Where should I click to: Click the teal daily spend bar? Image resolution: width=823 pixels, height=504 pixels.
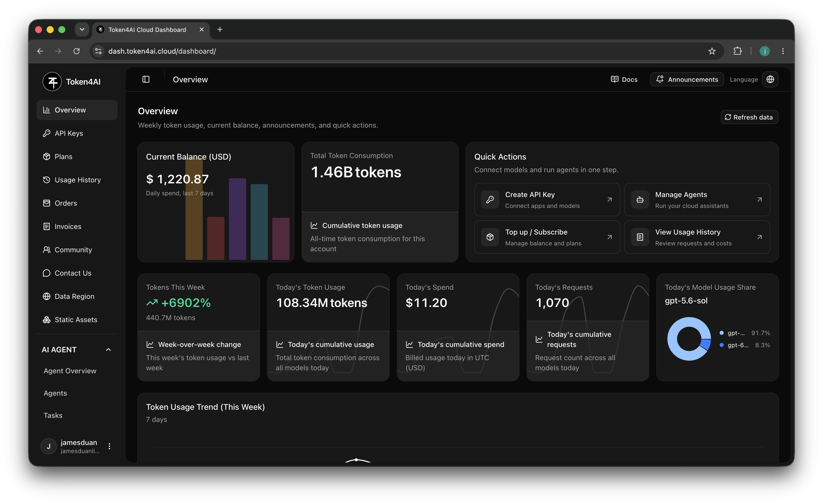[x=259, y=222]
